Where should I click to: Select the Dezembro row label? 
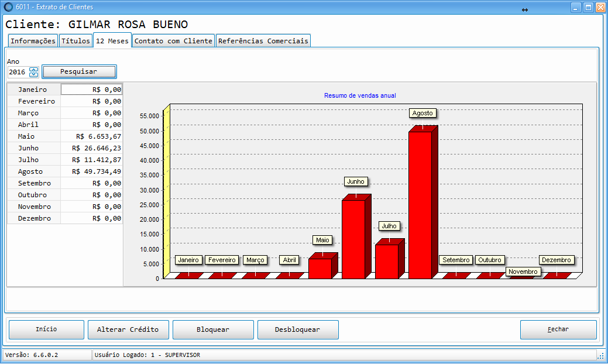[34, 218]
